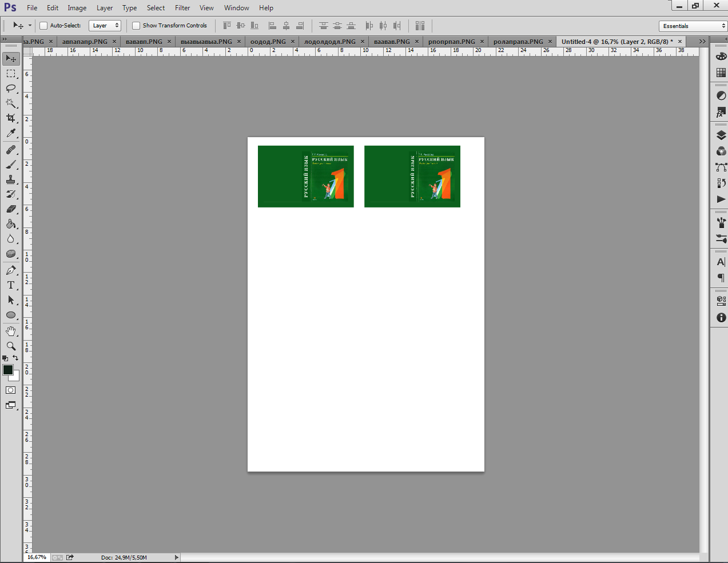
Task: Open the Actions play panel icon
Action: point(721,199)
